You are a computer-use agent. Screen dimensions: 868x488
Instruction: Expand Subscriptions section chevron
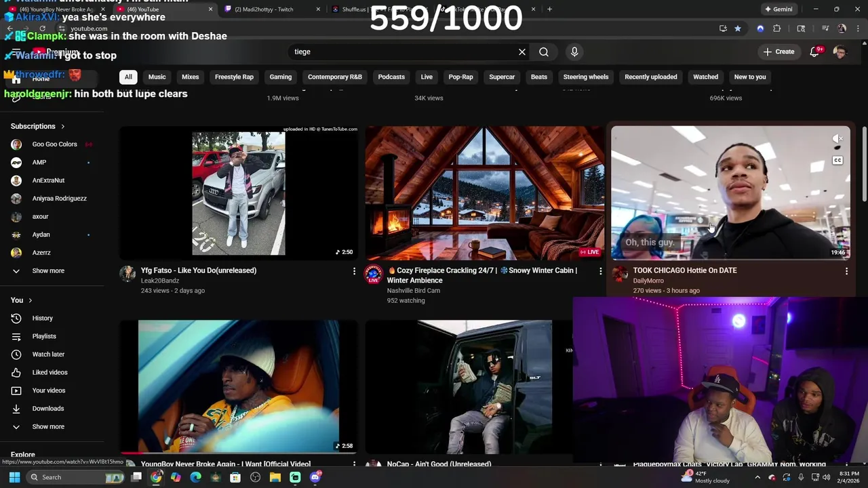tap(63, 127)
